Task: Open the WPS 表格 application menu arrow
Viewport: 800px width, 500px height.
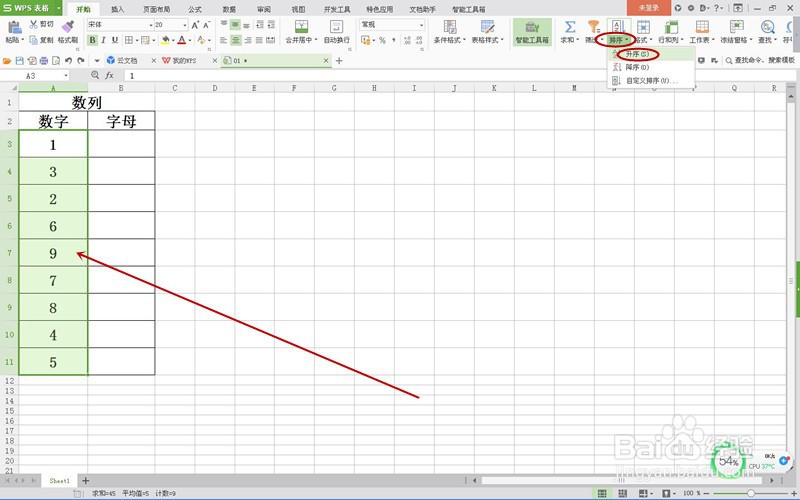Action: point(59,8)
